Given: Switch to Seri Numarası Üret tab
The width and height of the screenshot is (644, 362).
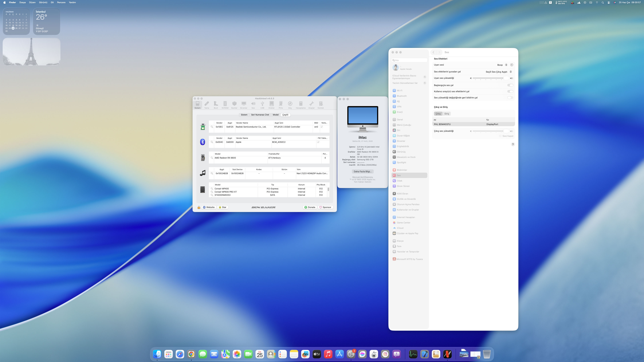Looking at the screenshot, I should point(260,115).
